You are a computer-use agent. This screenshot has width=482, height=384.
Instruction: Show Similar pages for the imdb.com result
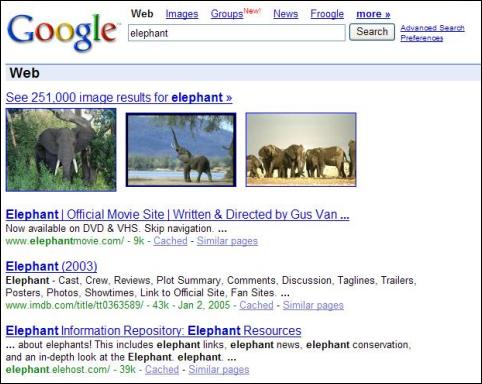pos(313,305)
